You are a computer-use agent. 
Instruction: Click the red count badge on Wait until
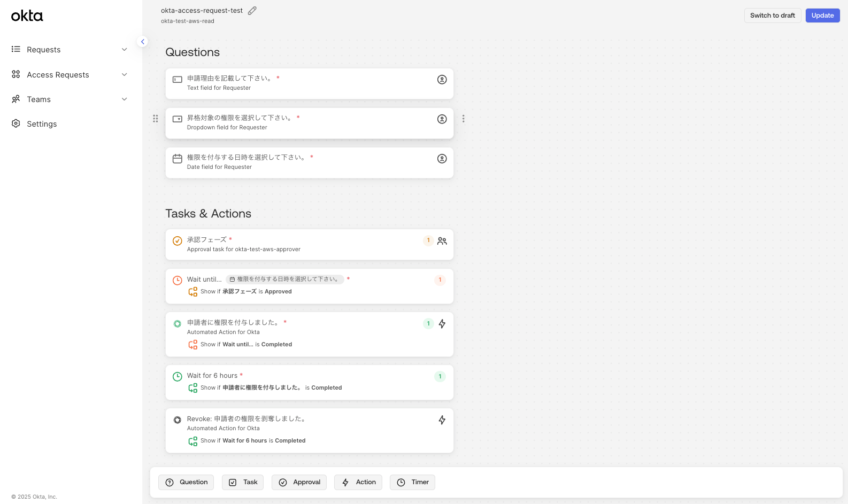coord(440,280)
